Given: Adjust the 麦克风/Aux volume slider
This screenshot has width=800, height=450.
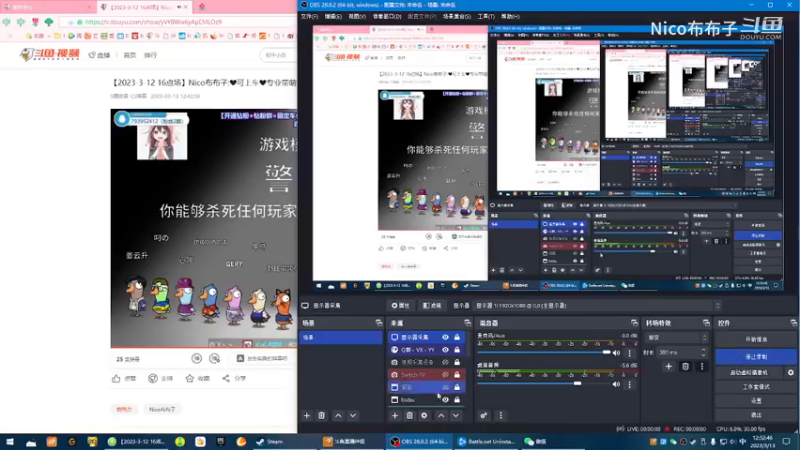Looking at the screenshot, I should (543, 353).
